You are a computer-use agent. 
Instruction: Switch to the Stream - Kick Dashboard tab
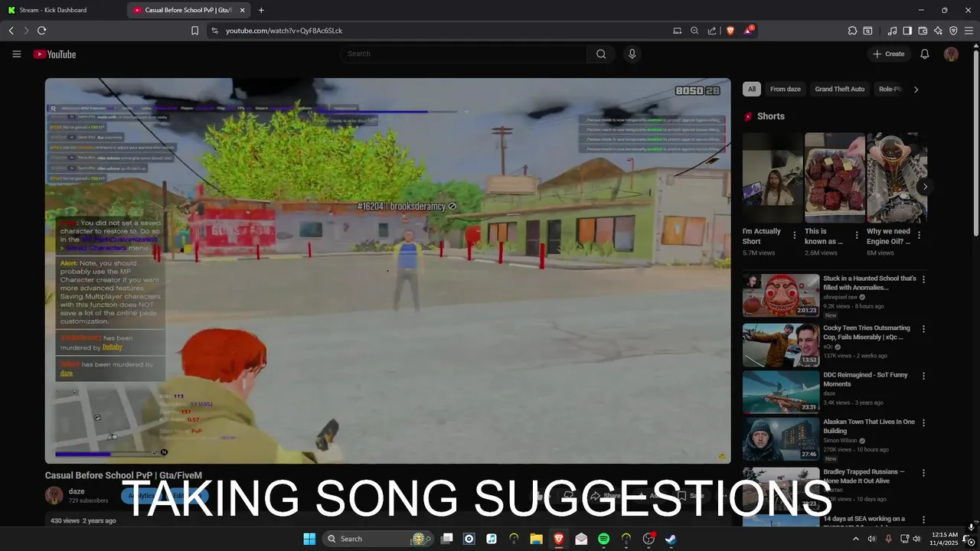(61, 10)
